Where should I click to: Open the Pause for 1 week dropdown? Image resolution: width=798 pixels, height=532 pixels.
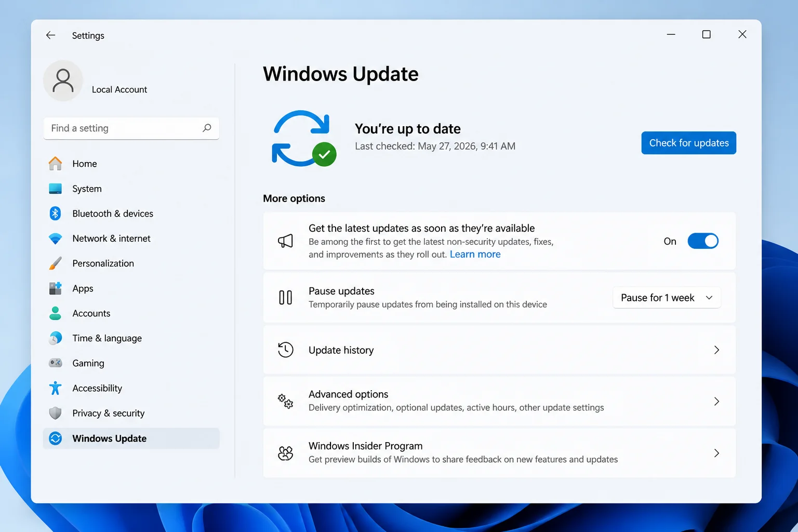[667, 298]
